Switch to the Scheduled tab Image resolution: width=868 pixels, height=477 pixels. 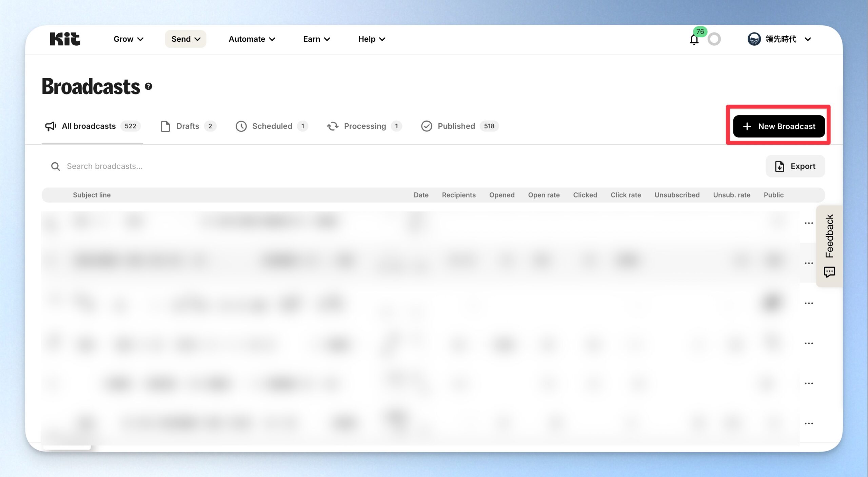tap(272, 126)
